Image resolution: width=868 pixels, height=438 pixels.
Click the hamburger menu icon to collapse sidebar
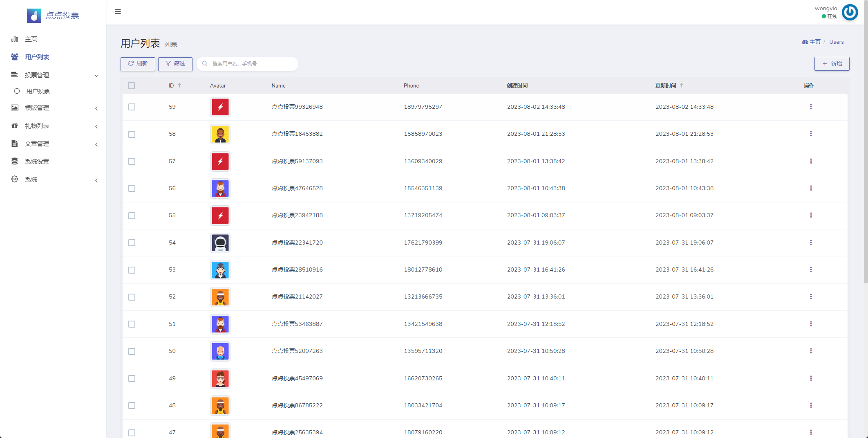118,11
